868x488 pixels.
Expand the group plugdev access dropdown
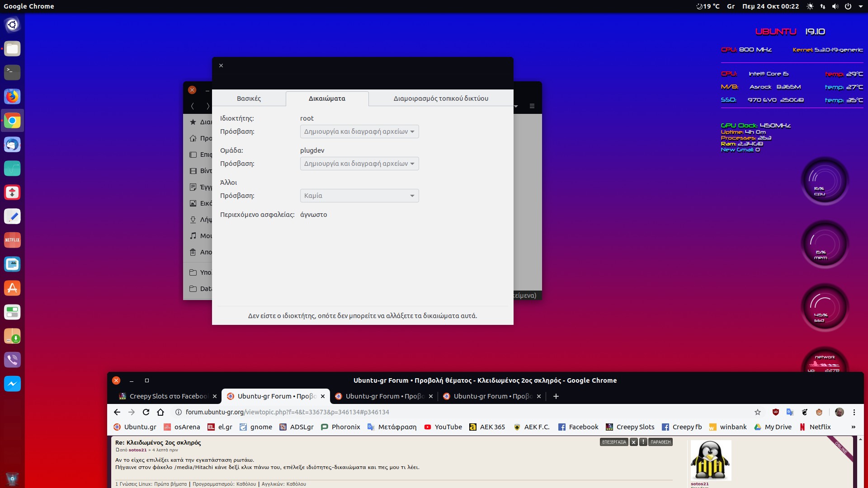coord(359,164)
